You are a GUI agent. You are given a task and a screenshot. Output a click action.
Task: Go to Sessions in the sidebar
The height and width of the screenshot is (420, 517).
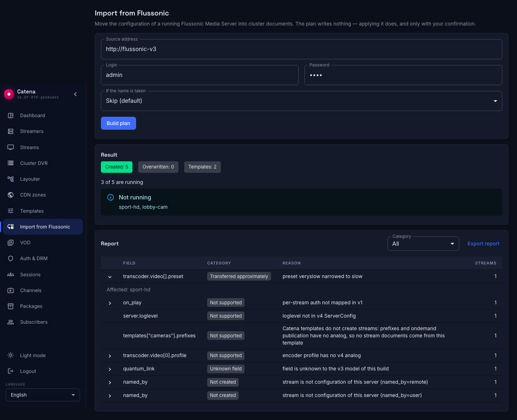pos(43,274)
